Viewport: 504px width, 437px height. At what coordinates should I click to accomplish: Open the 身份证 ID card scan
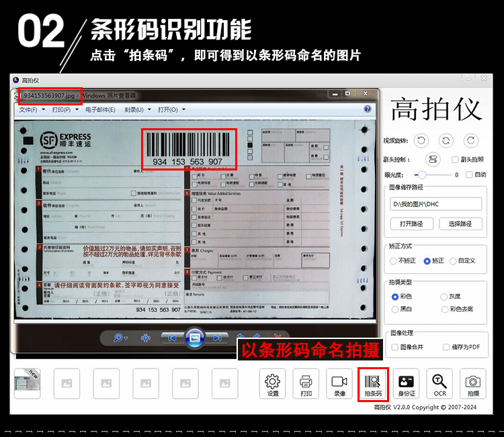407,384
